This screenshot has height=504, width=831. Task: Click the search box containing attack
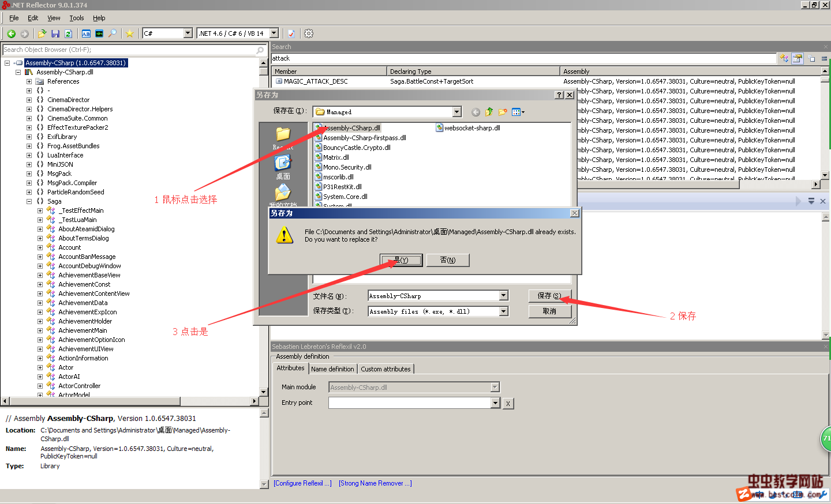click(x=523, y=58)
